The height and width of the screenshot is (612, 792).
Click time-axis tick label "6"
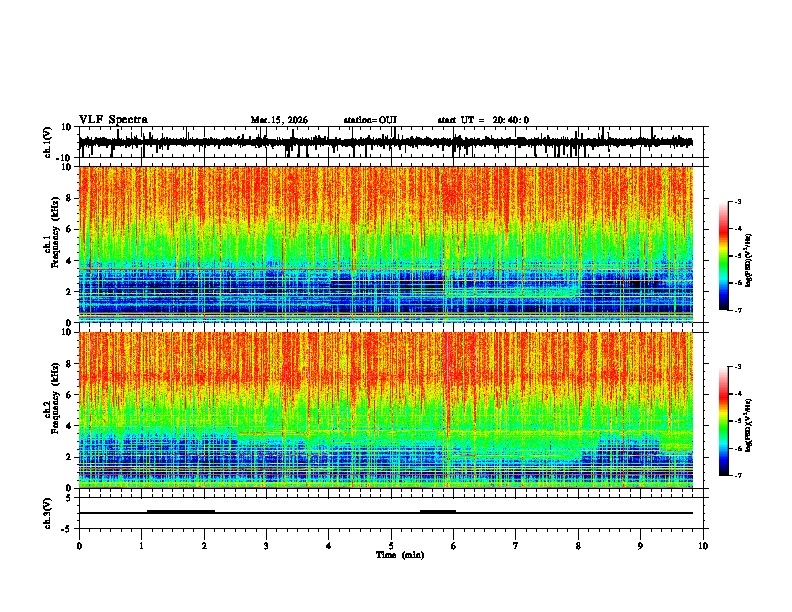pos(454,546)
